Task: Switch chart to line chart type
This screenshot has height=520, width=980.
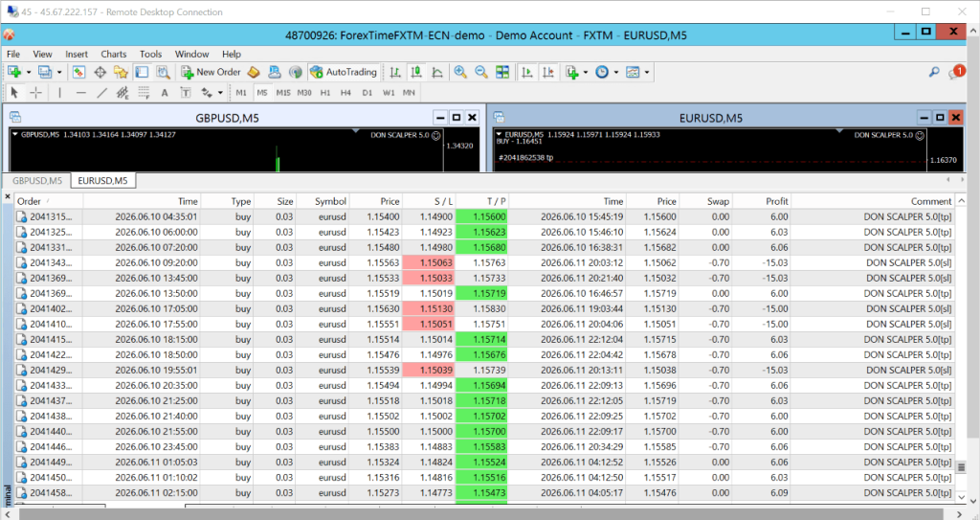Action: tap(437, 72)
